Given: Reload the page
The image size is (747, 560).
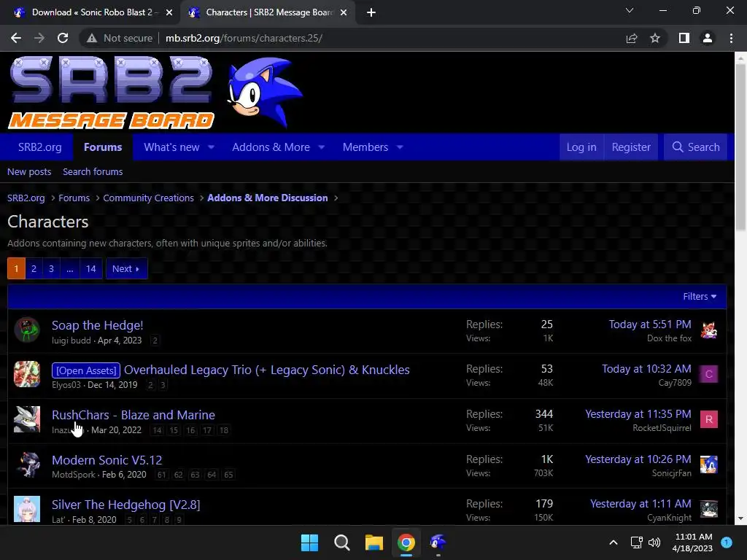Looking at the screenshot, I should (63, 38).
